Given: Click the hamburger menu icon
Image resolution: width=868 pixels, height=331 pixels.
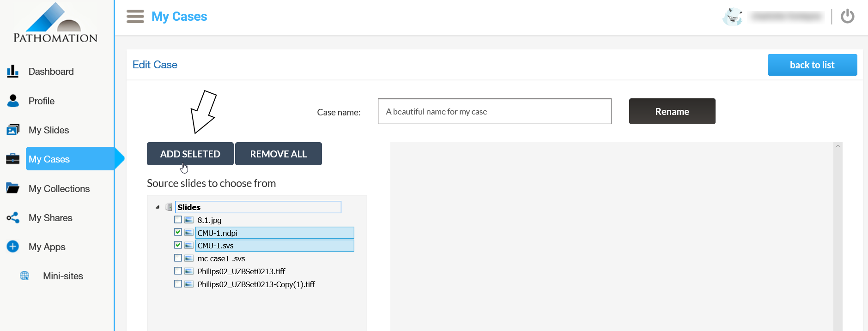Looking at the screenshot, I should pyautogui.click(x=135, y=17).
